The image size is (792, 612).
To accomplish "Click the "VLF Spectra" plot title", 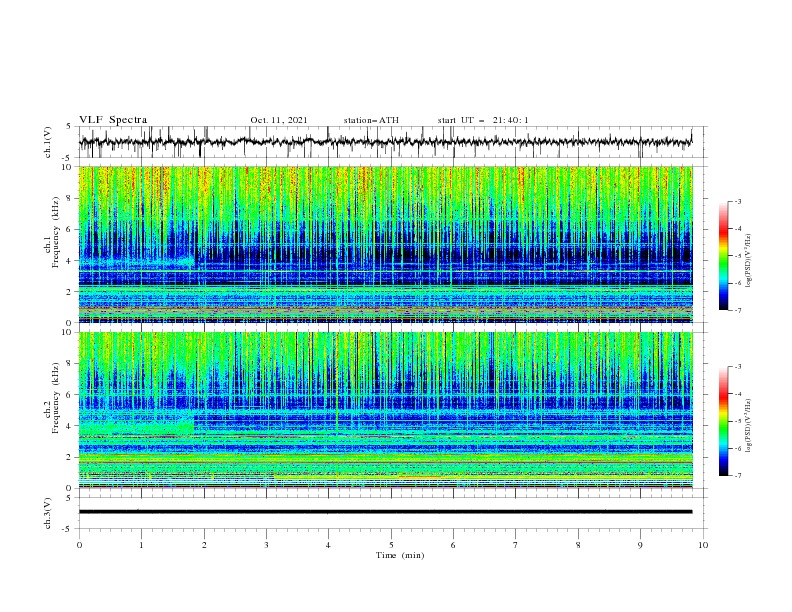I will (113, 120).
